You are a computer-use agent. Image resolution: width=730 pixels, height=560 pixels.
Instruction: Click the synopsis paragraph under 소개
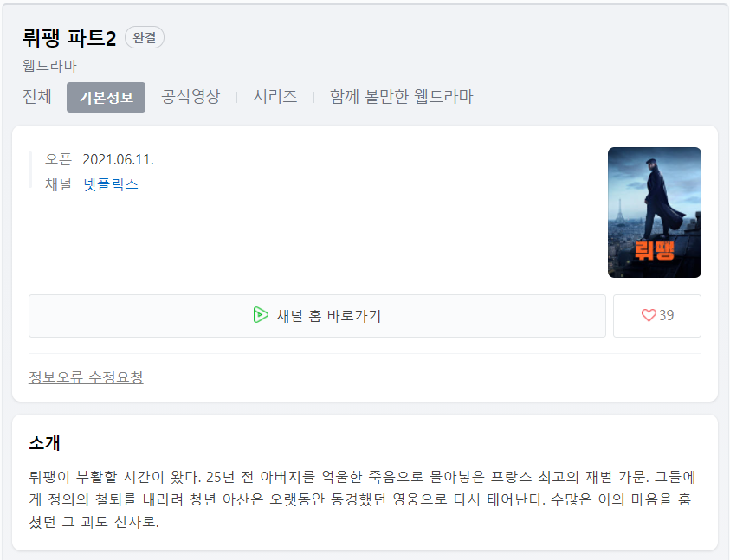[361, 499]
